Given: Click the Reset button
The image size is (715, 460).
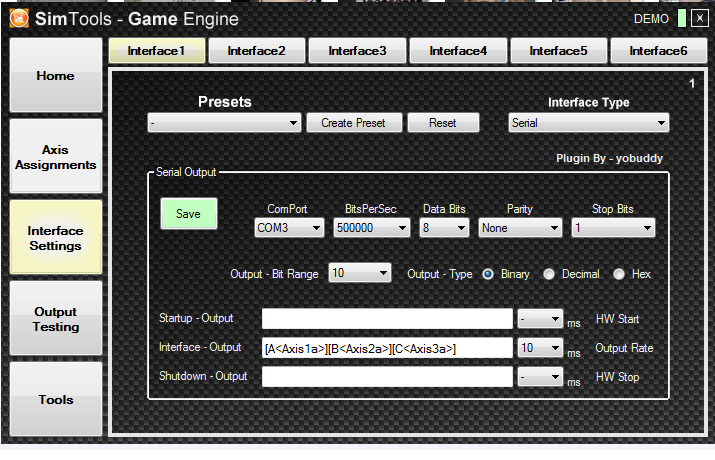Looking at the screenshot, I should coord(443,123).
